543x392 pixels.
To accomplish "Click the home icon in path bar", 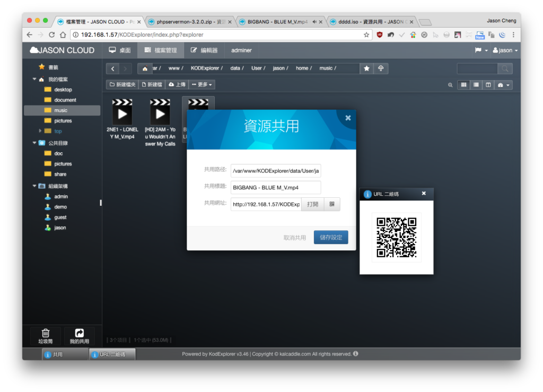I will (145, 68).
